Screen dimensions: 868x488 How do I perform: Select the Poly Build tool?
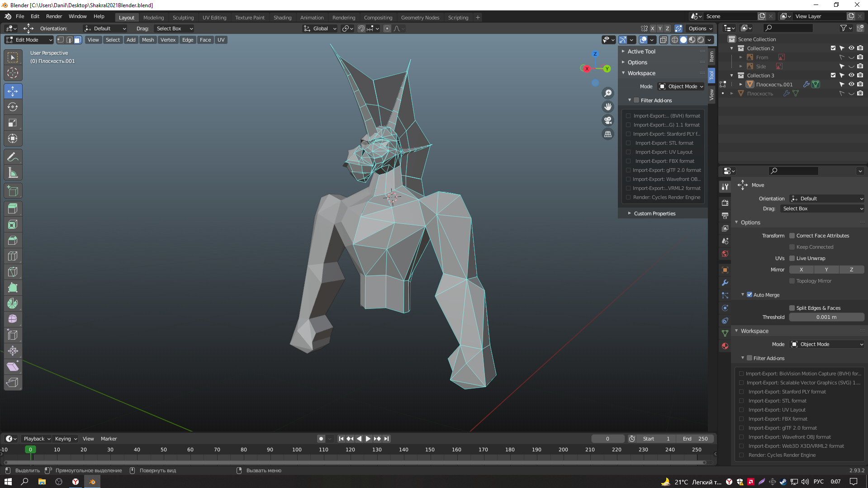(13, 288)
